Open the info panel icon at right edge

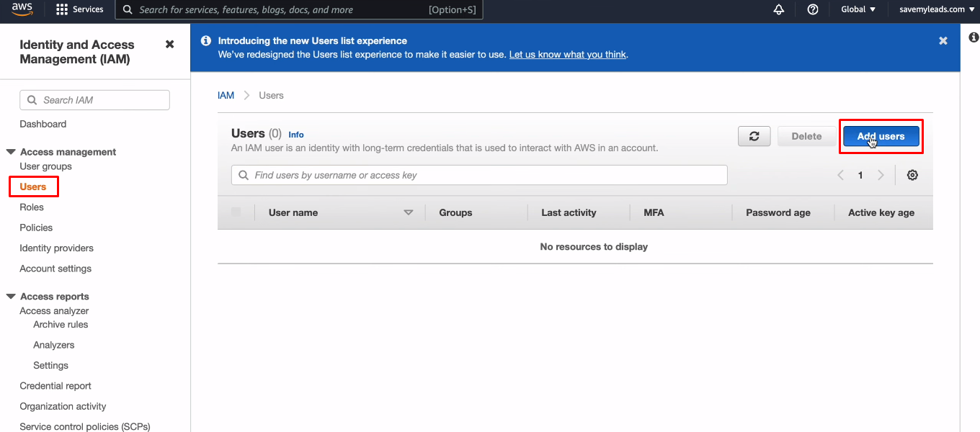(x=974, y=37)
